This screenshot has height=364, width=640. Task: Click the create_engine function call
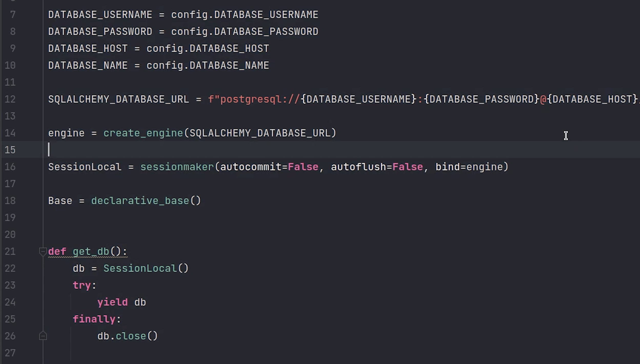pyautogui.click(x=143, y=133)
